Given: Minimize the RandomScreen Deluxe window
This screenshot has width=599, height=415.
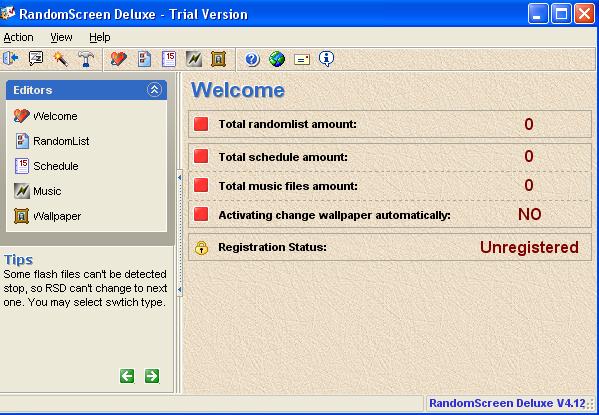Looking at the screenshot, I should tap(538, 14).
